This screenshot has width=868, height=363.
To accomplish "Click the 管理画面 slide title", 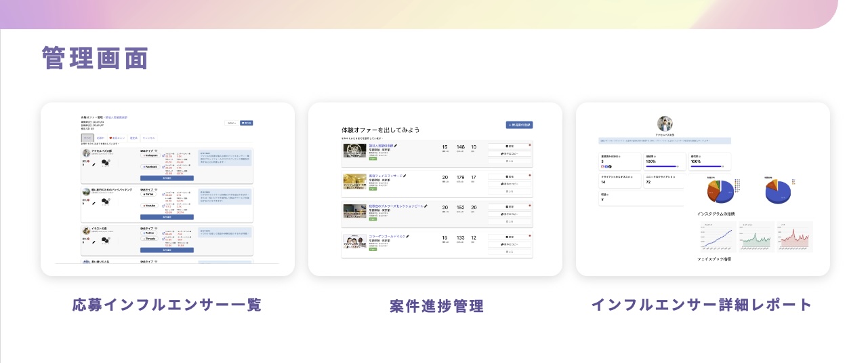I will click(95, 58).
